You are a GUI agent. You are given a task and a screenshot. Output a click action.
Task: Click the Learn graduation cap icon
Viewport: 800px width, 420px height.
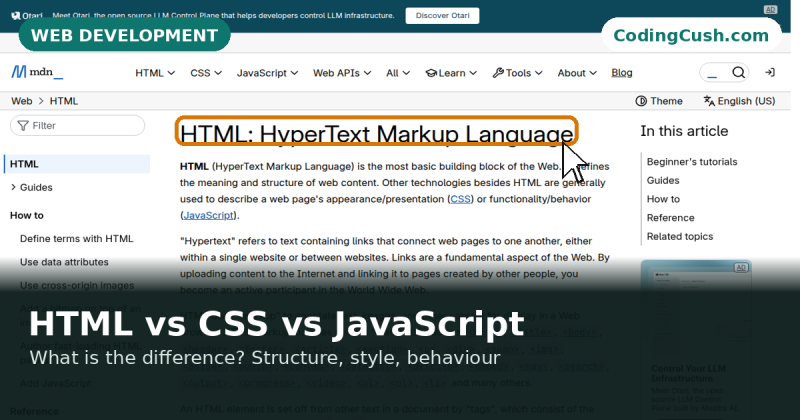[x=431, y=73]
